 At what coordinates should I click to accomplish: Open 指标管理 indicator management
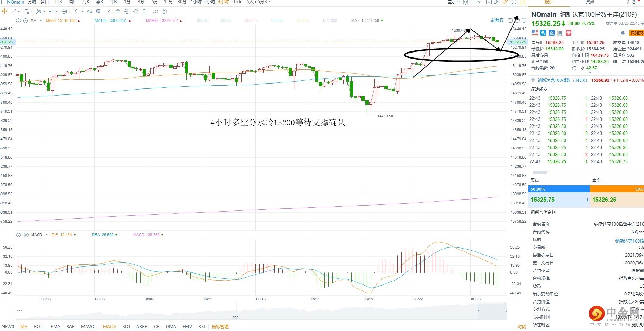point(220,327)
